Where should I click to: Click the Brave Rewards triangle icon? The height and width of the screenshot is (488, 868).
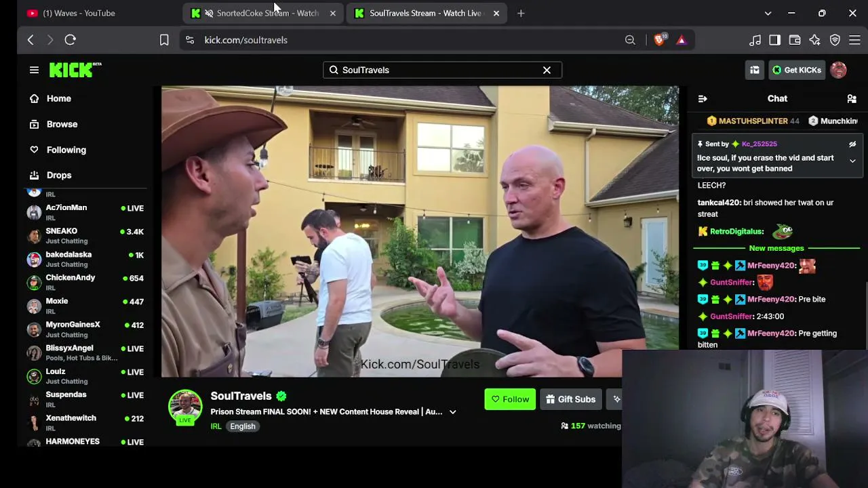[682, 40]
